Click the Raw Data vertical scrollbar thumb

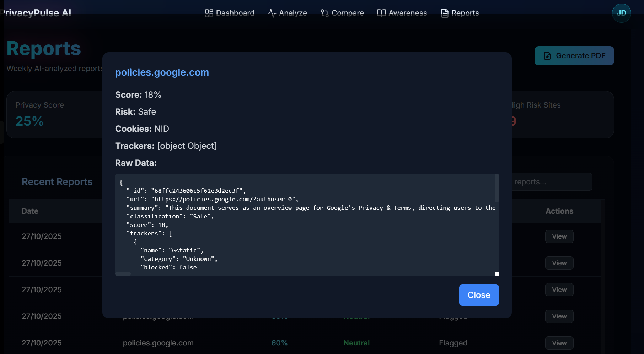(497, 188)
